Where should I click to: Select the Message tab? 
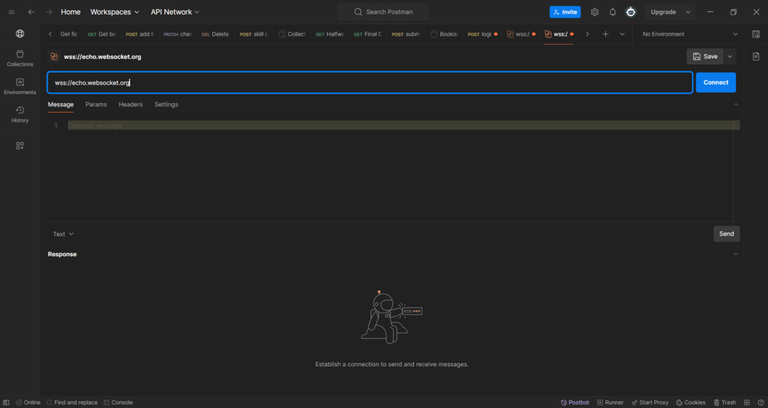click(61, 105)
